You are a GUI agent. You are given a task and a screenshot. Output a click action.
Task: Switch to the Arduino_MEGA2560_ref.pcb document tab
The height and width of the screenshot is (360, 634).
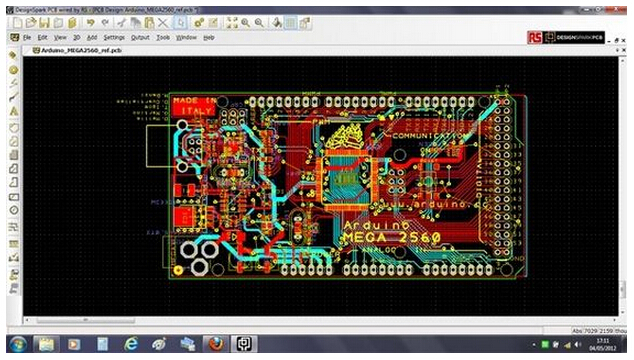pos(77,51)
